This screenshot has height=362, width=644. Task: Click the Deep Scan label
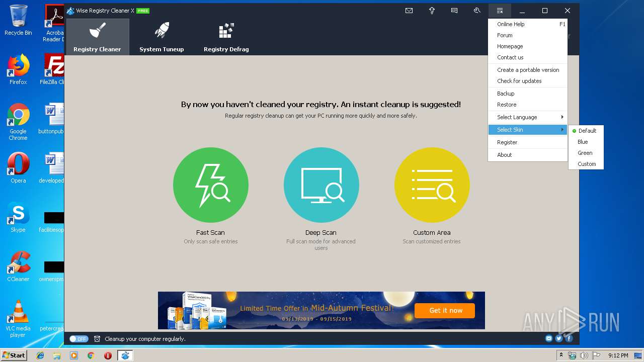click(321, 233)
